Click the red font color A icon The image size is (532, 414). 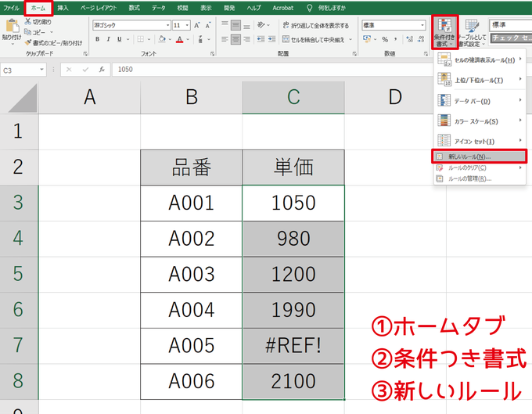pos(180,39)
